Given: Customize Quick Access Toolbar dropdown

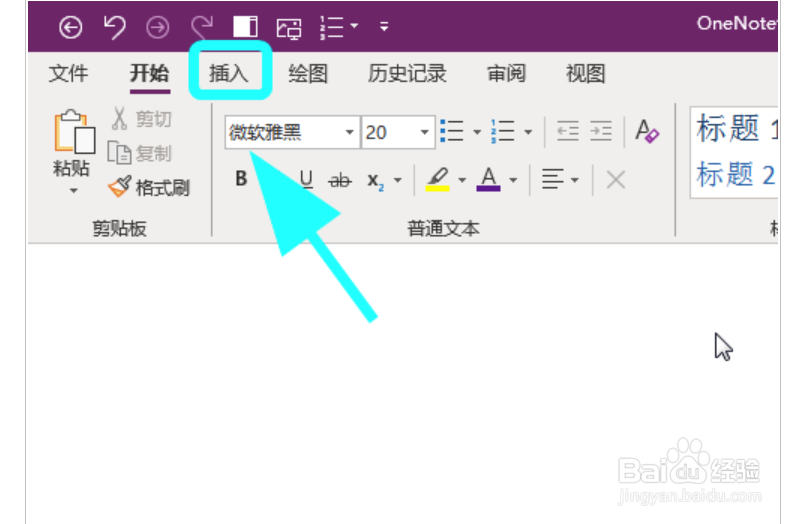Looking at the screenshot, I should click(384, 26).
